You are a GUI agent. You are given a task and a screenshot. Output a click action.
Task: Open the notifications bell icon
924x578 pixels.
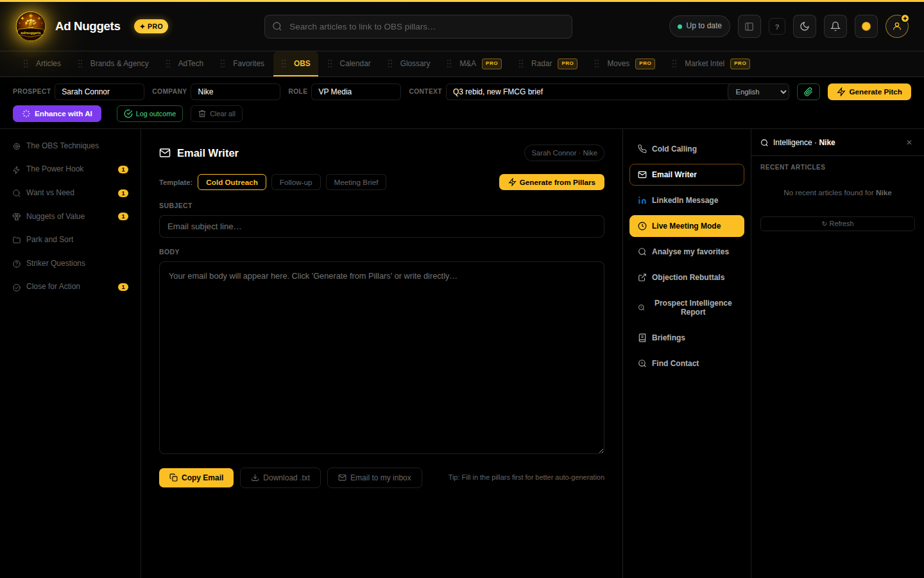pos(835,26)
